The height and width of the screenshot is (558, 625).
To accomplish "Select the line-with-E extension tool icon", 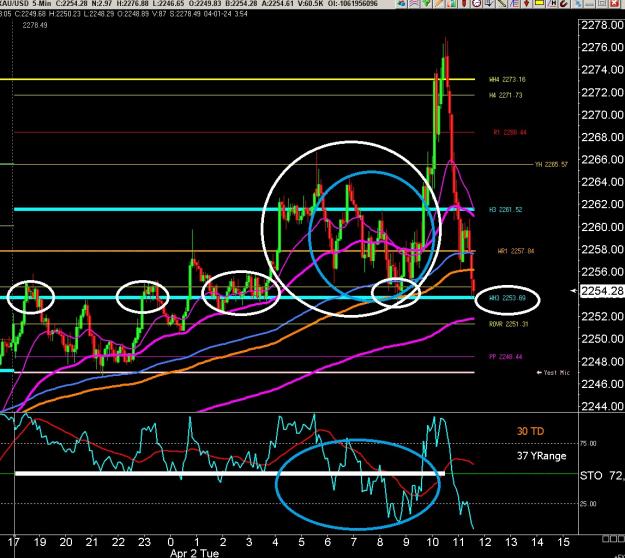I will [514, 4].
